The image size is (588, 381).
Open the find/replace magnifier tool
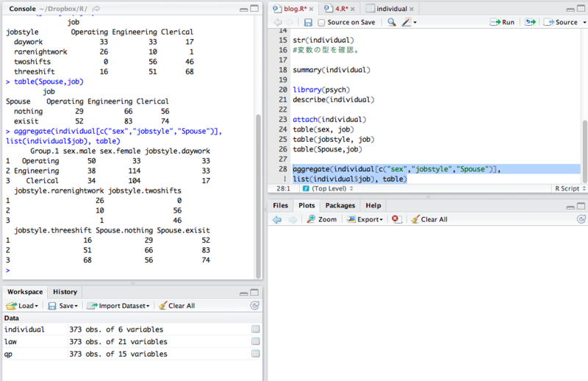tap(392, 22)
